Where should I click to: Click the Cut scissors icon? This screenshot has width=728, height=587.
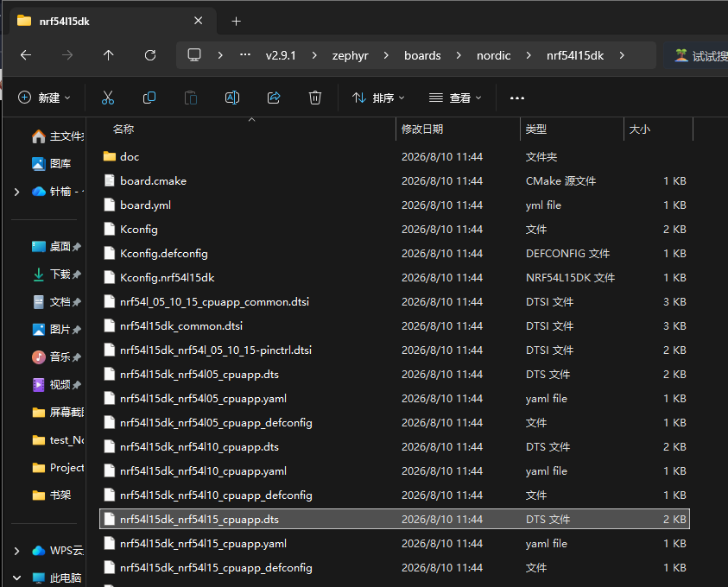coord(108,98)
